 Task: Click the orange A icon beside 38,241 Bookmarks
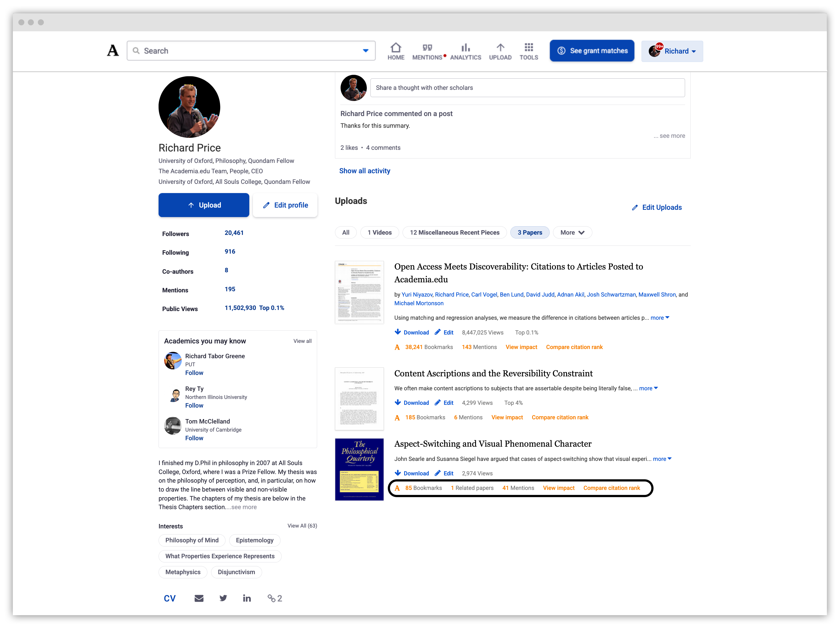pos(397,347)
